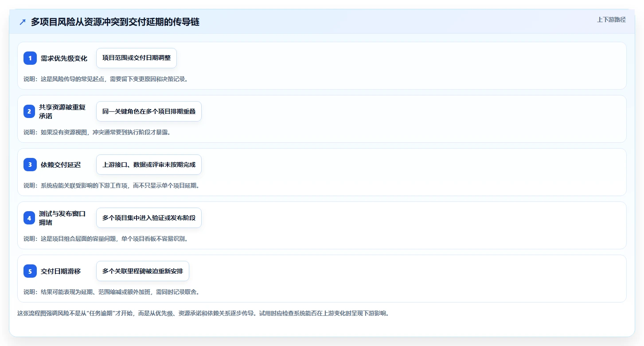Click the 上下游路径 label in the header

[x=611, y=20]
